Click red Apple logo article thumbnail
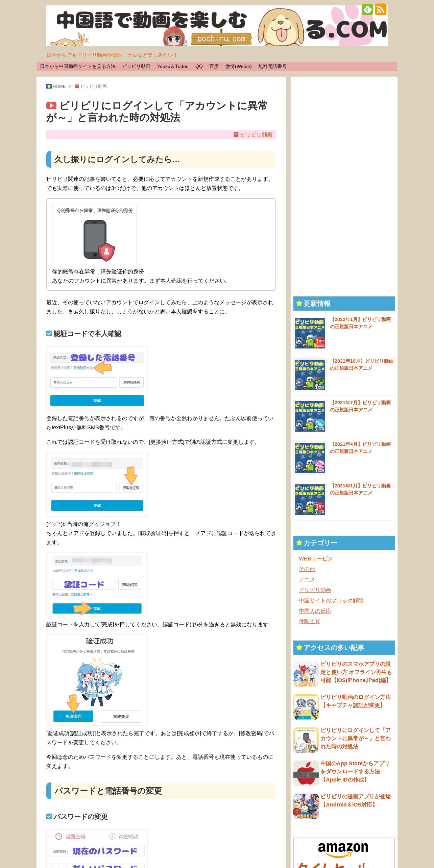 pyautogui.click(x=306, y=773)
